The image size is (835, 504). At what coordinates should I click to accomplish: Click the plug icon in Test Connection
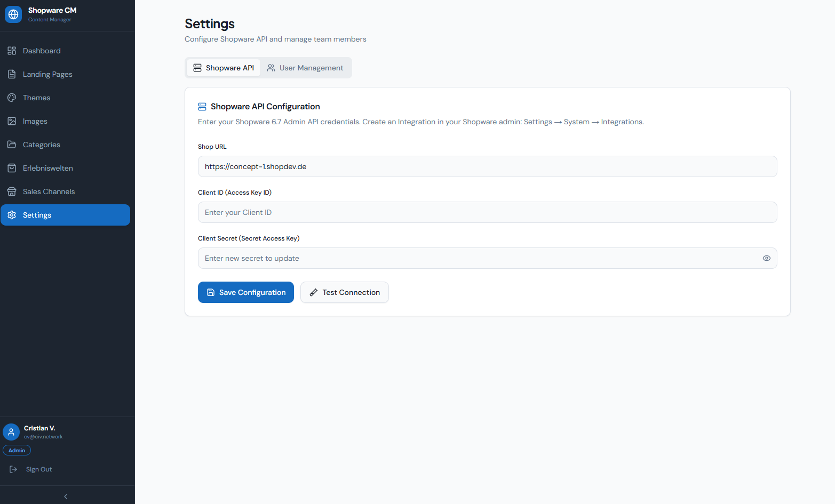pyautogui.click(x=314, y=292)
